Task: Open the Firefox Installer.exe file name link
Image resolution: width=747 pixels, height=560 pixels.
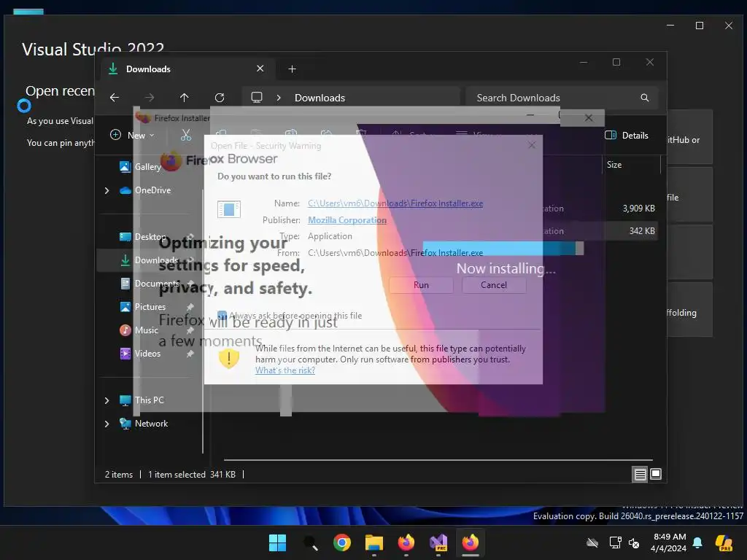Action: (x=395, y=203)
